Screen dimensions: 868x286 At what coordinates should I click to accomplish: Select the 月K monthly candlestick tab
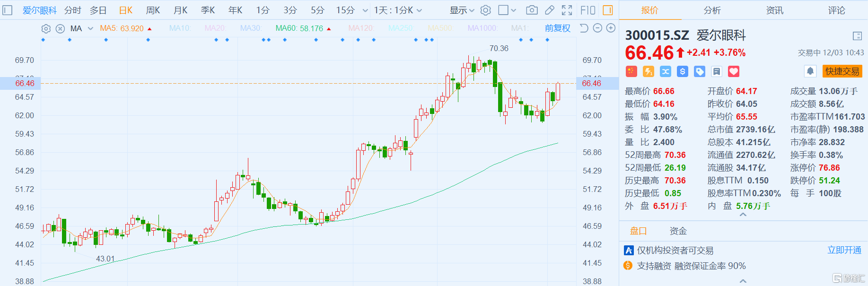click(181, 10)
